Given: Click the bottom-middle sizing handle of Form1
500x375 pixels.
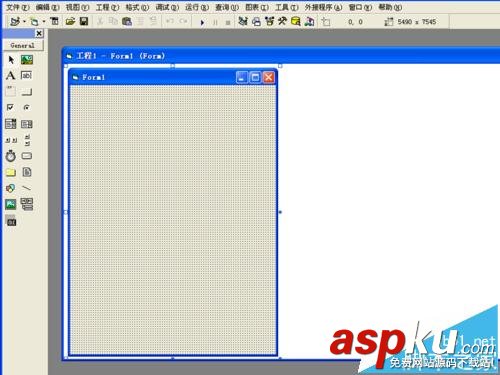Looking at the screenshot, I should point(173,358).
